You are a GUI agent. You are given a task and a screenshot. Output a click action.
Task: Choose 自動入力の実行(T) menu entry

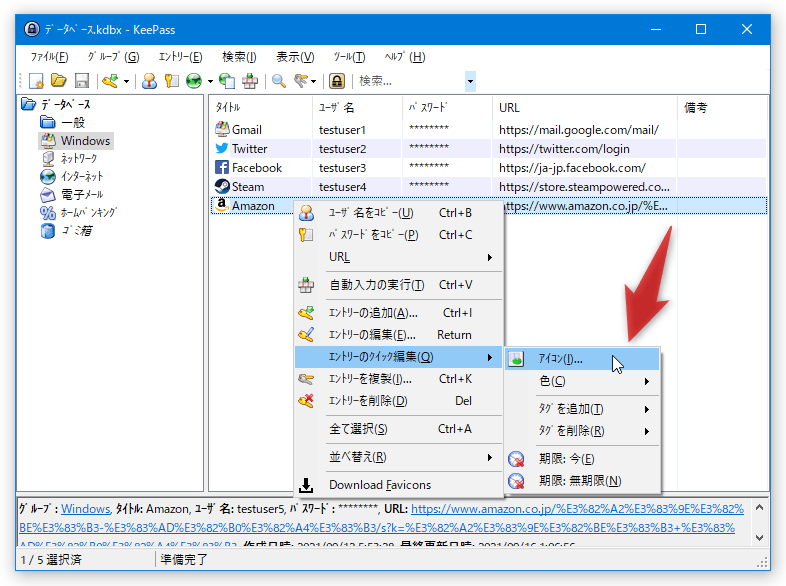(x=399, y=285)
